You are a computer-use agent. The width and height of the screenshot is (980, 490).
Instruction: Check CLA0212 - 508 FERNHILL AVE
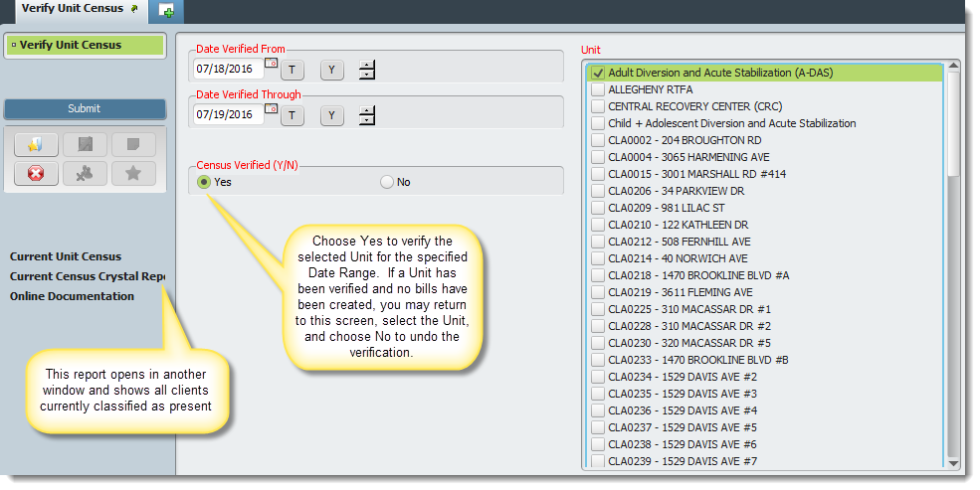(598, 241)
